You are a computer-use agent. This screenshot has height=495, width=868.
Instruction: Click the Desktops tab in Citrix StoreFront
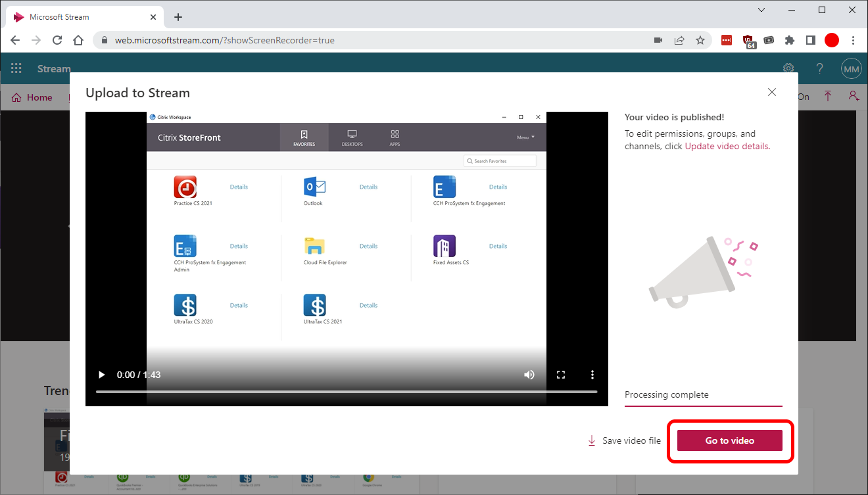coord(352,137)
